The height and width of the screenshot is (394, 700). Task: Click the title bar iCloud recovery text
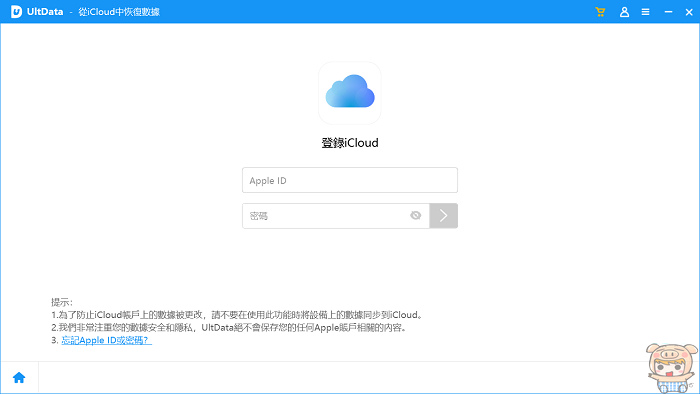point(119,12)
